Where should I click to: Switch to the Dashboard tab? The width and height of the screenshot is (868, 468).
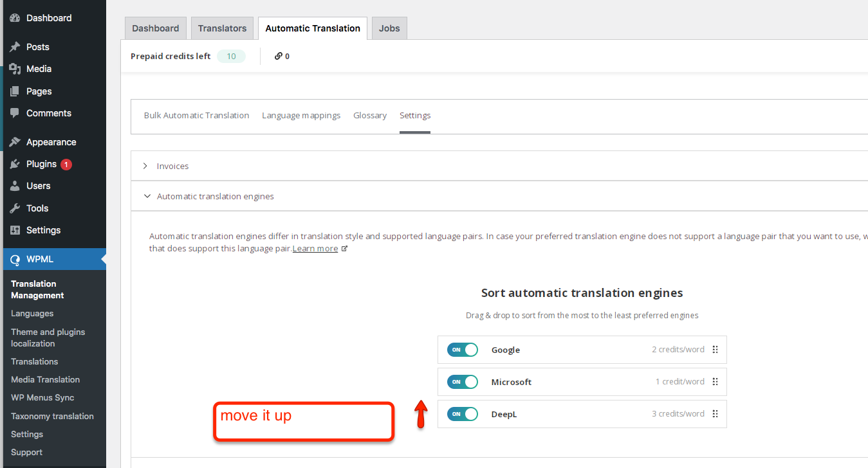156,28
